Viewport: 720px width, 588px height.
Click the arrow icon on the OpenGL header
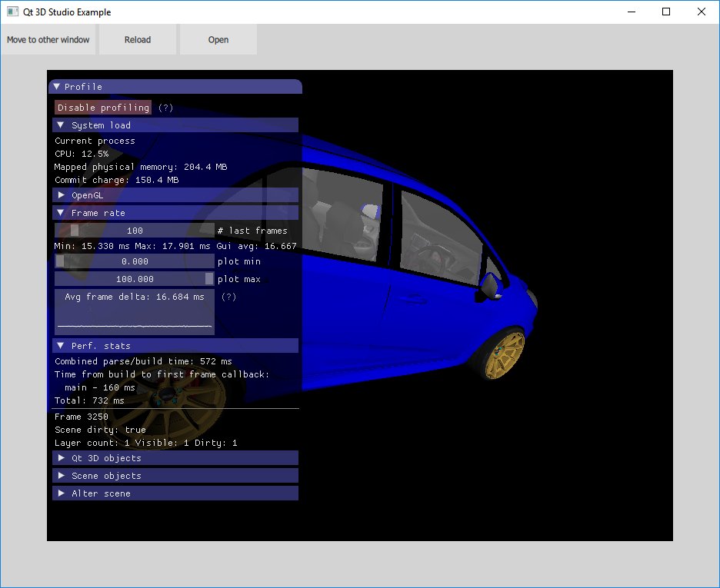61,194
